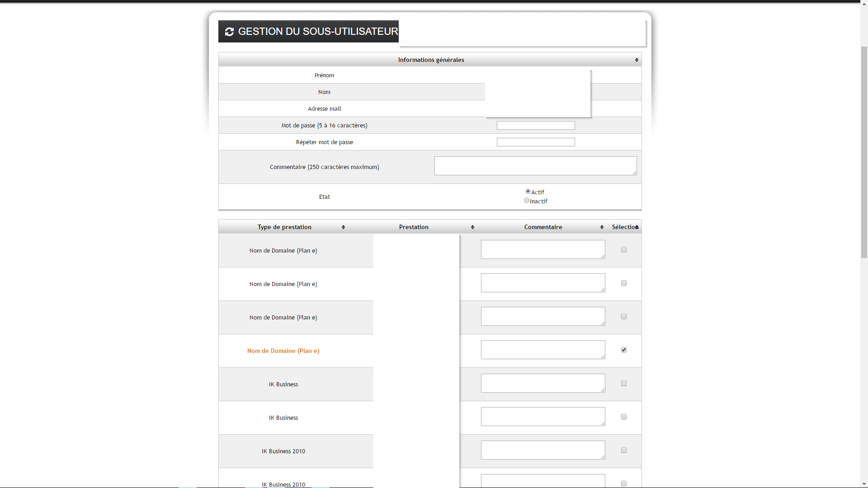Click the vertical page scrollbar thumb
The image size is (868, 488).
point(864,151)
